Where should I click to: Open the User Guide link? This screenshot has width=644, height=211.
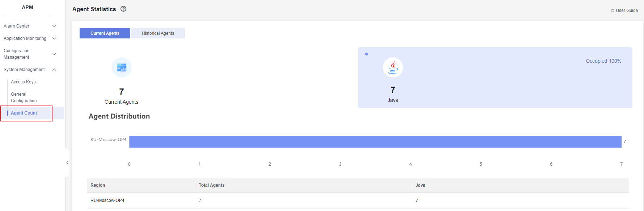point(627,11)
